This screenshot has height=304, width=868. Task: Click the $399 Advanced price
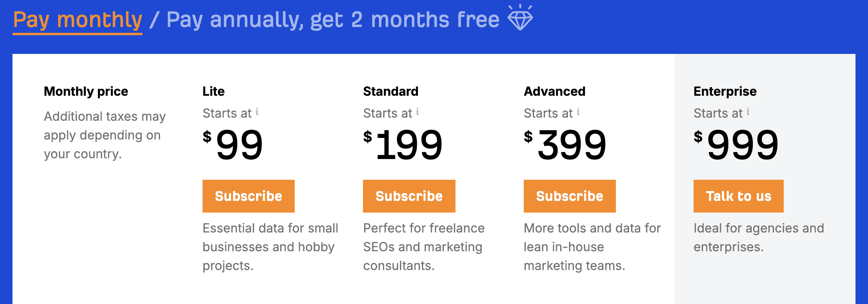click(x=566, y=145)
